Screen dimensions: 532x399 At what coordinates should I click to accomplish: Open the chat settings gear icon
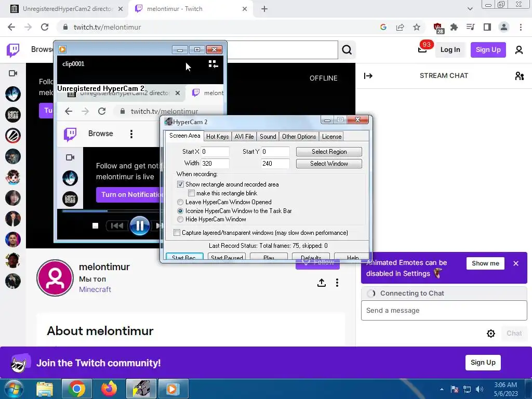pyautogui.click(x=490, y=334)
